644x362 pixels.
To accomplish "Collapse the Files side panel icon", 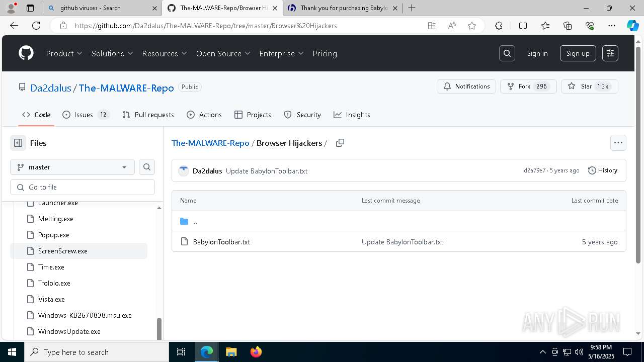I will 18,143.
